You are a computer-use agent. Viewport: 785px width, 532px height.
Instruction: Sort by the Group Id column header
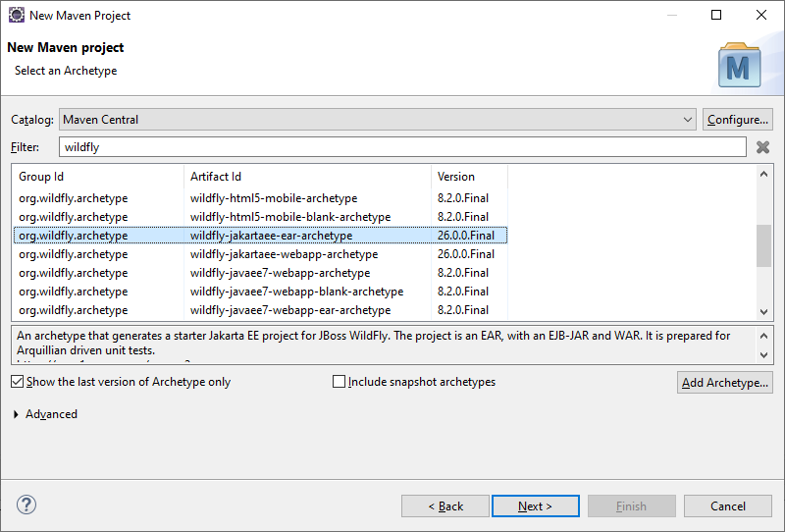98,177
